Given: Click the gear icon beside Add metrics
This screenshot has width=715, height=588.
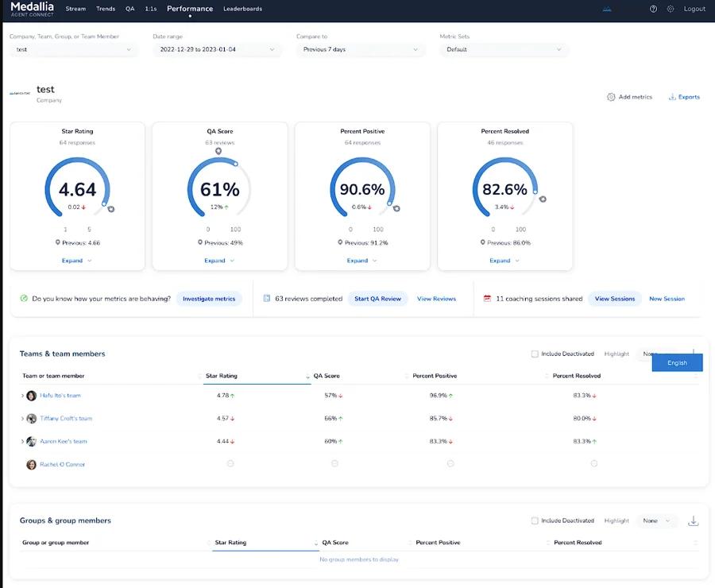Looking at the screenshot, I should tap(611, 97).
